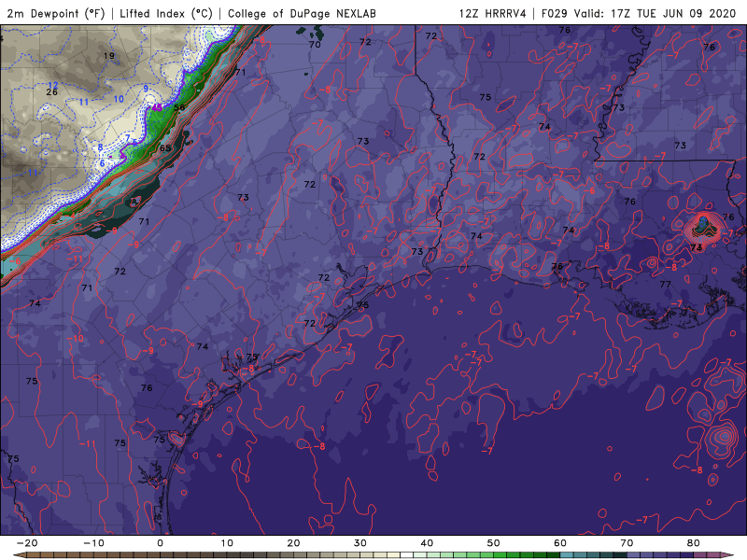Click the "19" dewpoint value on map
Image resolution: width=747 pixels, height=560 pixels.
[x=109, y=56]
